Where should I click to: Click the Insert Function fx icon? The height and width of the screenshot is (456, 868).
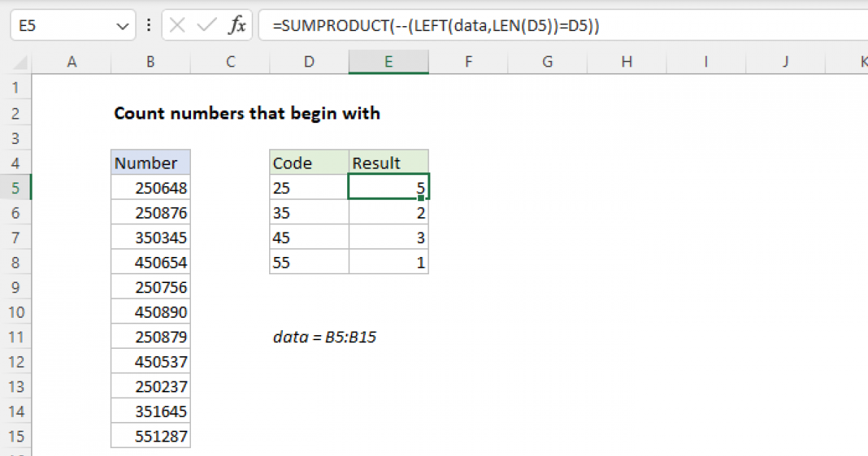click(237, 26)
